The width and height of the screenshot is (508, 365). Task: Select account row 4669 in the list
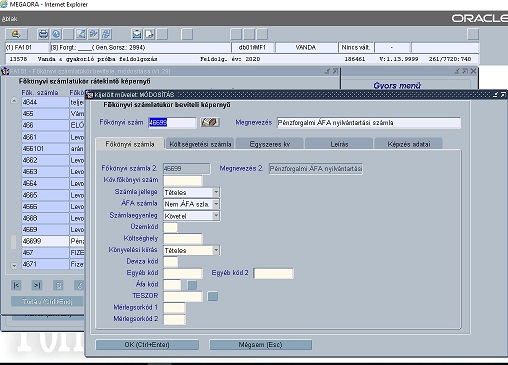[x=45, y=229]
